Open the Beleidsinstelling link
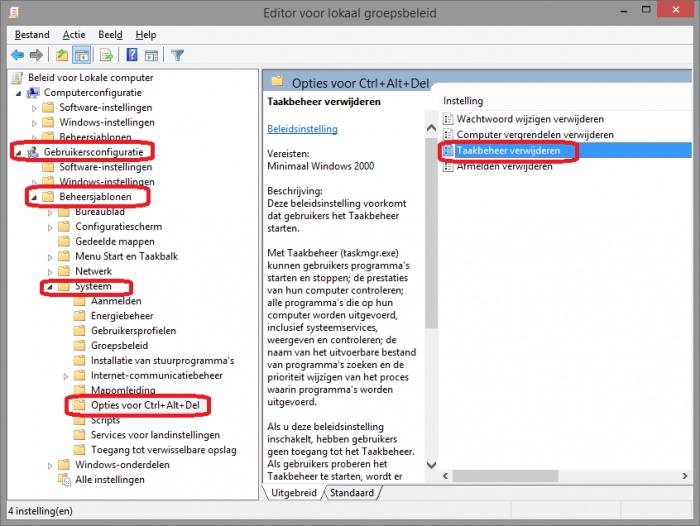The height and width of the screenshot is (526, 700). click(x=302, y=129)
